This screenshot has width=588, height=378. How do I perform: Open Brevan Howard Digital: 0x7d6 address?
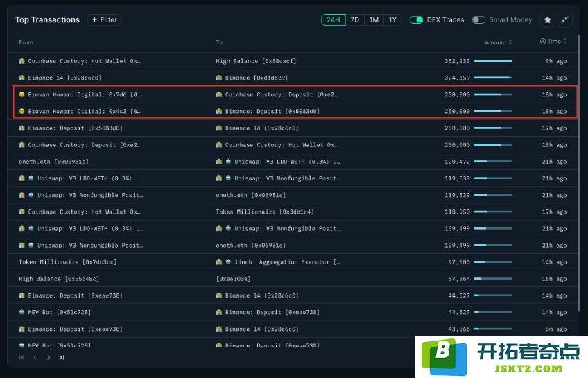tap(84, 94)
